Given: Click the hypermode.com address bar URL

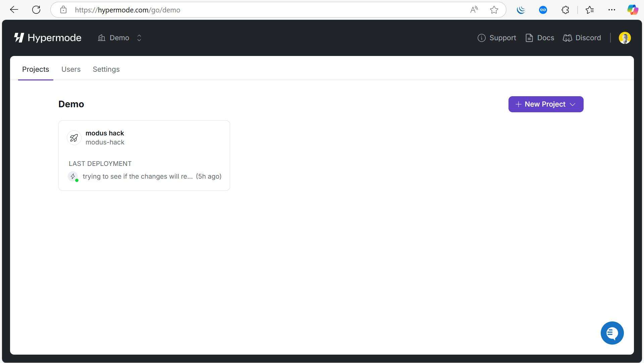Looking at the screenshot, I should click(x=127, y=10).
